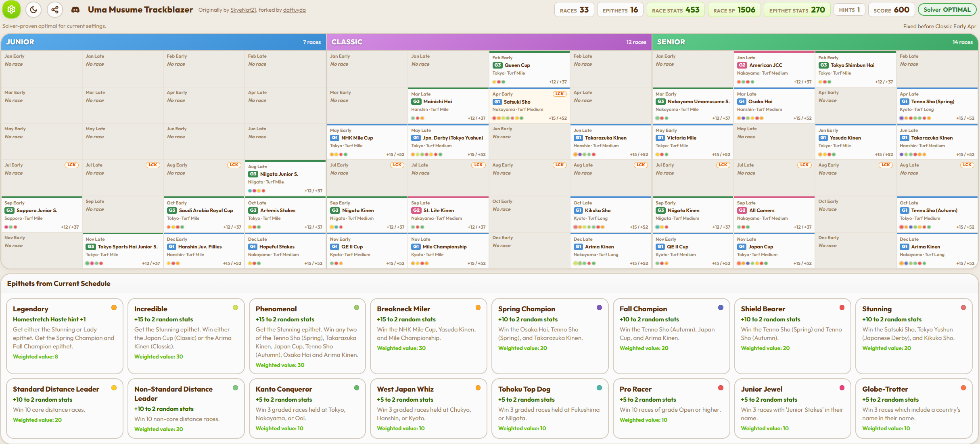Click G1 badge of Jpn. Derby
This screenshot has height=444, width=980.
416,138
